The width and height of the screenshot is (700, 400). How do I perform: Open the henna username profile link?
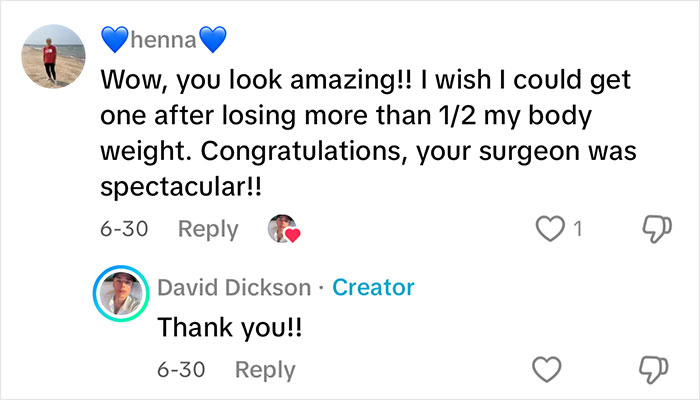tap(164, 39)
